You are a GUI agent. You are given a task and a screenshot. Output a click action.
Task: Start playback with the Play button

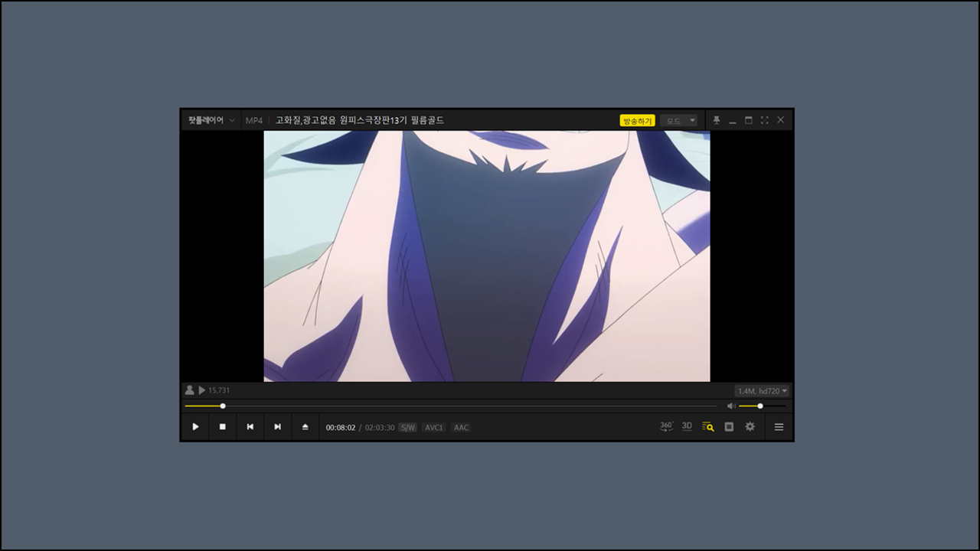(195, 427)
